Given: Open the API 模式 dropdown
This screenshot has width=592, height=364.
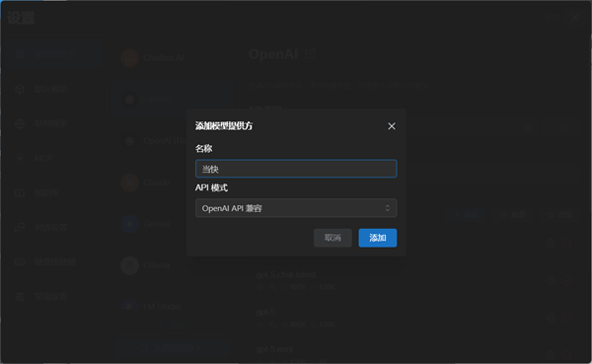Looking at the screenshot, I should (296, 208).
